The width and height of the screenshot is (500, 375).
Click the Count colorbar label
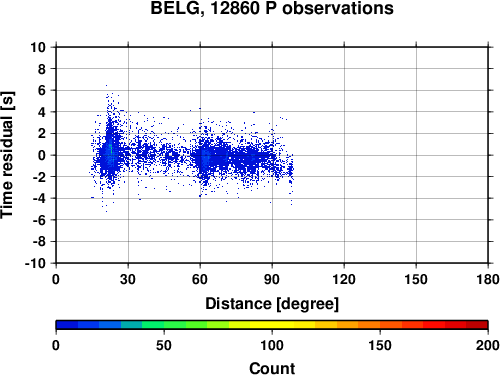[x=272, y=368]
